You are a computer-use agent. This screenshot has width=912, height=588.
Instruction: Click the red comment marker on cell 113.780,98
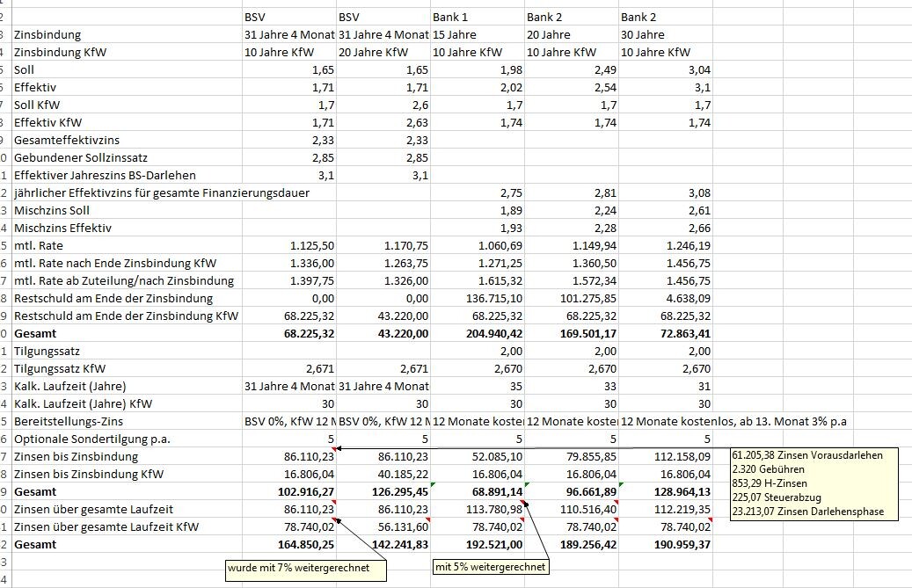(522, 504)
